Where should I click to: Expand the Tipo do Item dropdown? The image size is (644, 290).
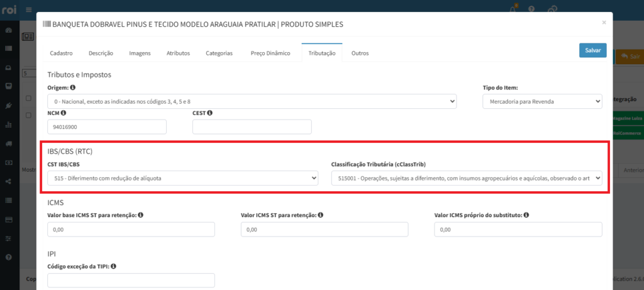coord(541,101)
